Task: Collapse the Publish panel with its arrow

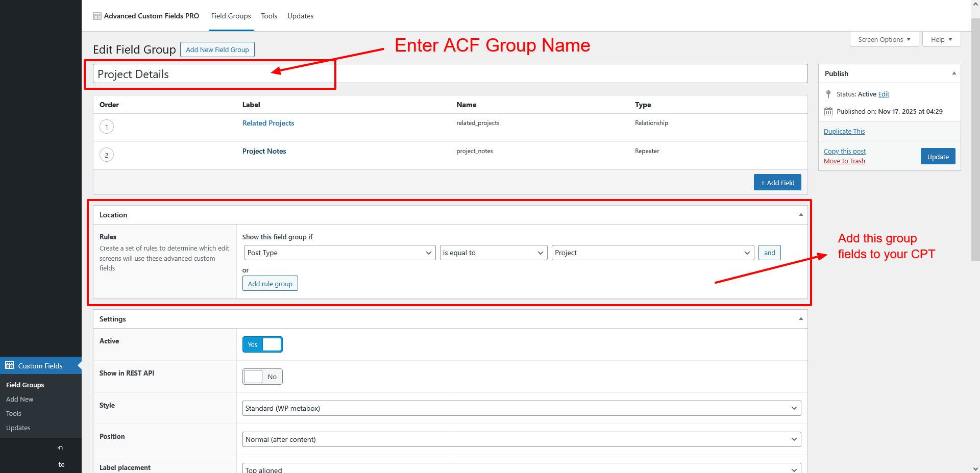Action: pos(953,73)
